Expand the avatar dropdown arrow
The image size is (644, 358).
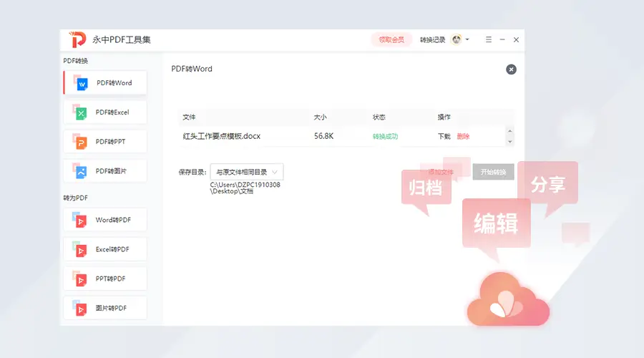tap(467, 39)
